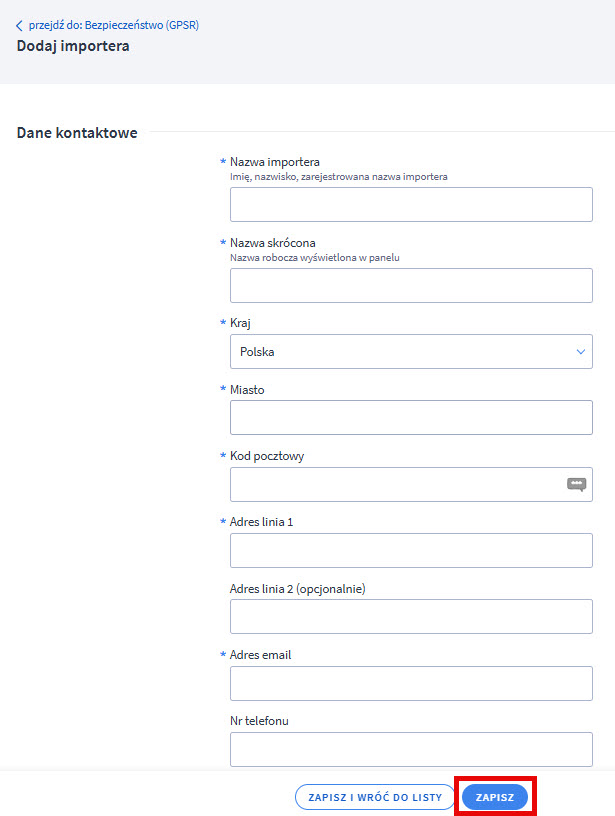This screenshot has width=615, height=816.
Task: Click the Dane kontaktowe section header
Action: tap(77, 133)
